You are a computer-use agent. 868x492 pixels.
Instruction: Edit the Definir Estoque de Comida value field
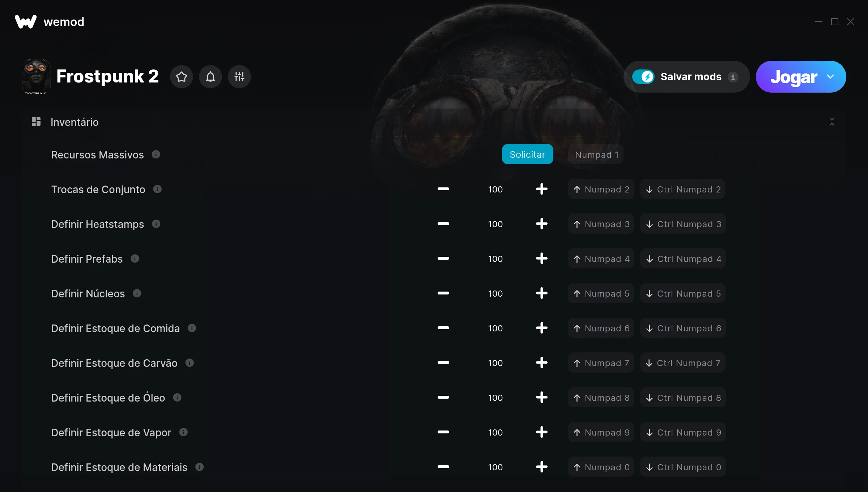pyautogui.click(x=495, y=328)
